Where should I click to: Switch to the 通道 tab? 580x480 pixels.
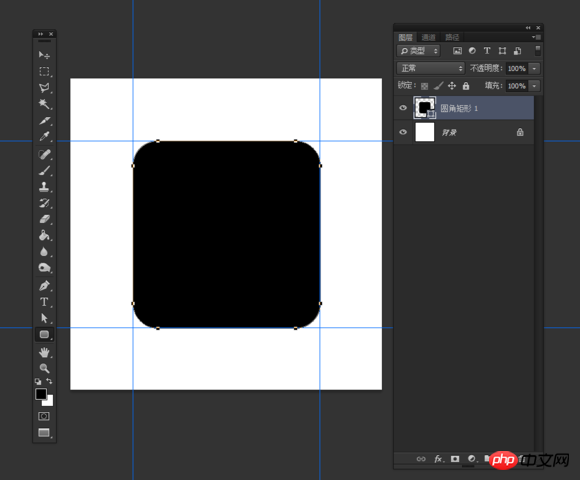coord(428,37)
